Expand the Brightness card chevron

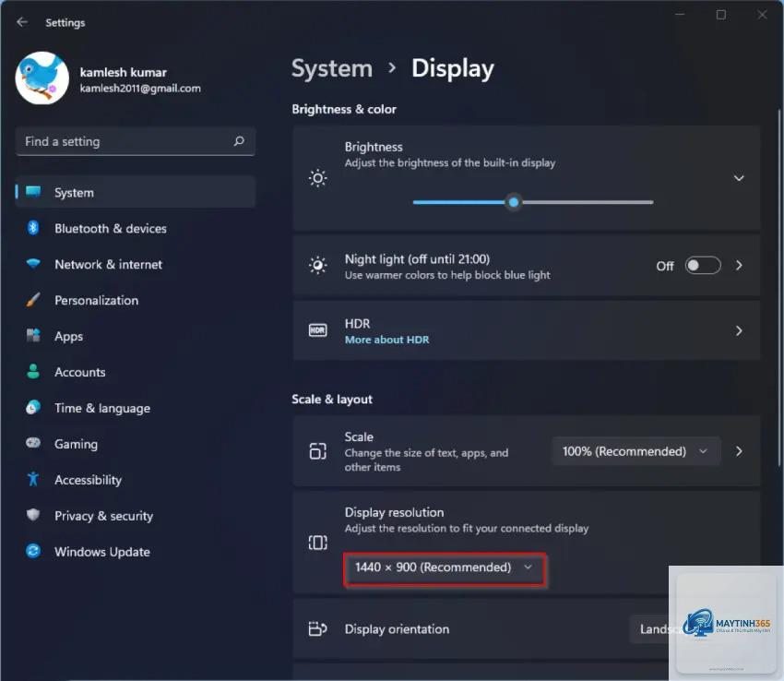pos(739,178)
